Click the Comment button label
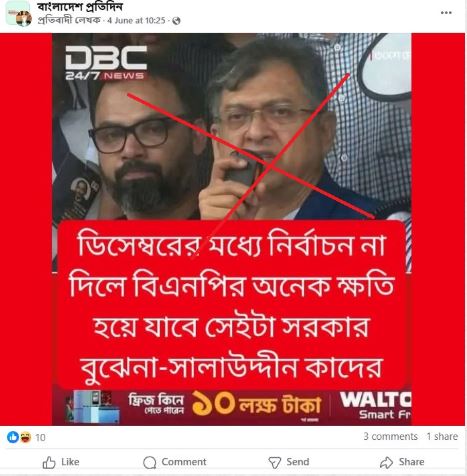Image resolution: width=467 pixels, height=476 pixels. 184,462
